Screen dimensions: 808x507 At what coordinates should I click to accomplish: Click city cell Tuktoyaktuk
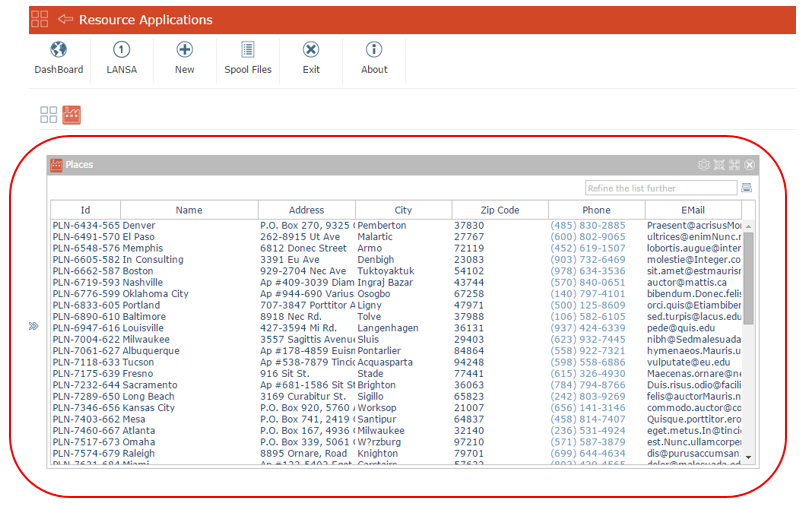pyautogui.click(x=386, y=271)
